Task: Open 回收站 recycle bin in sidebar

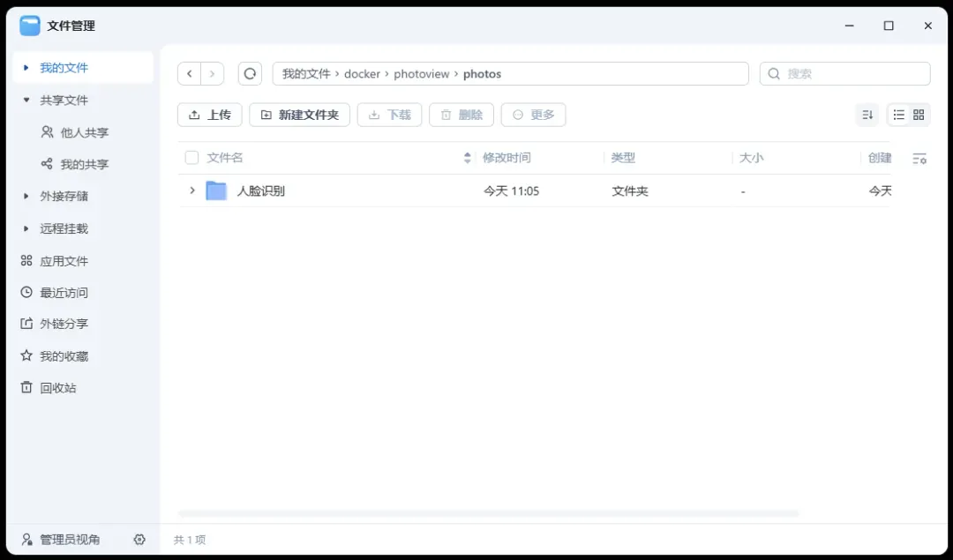Action: tap(58, 388)
